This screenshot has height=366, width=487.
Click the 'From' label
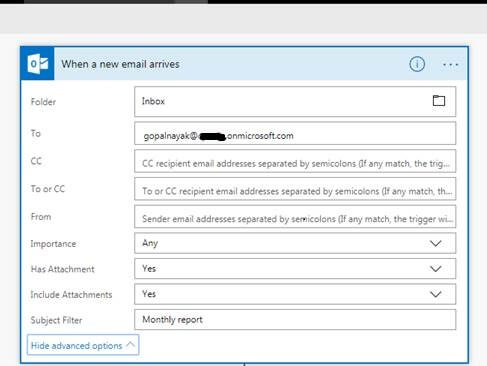pyautogui.click(x=41, y=217)
